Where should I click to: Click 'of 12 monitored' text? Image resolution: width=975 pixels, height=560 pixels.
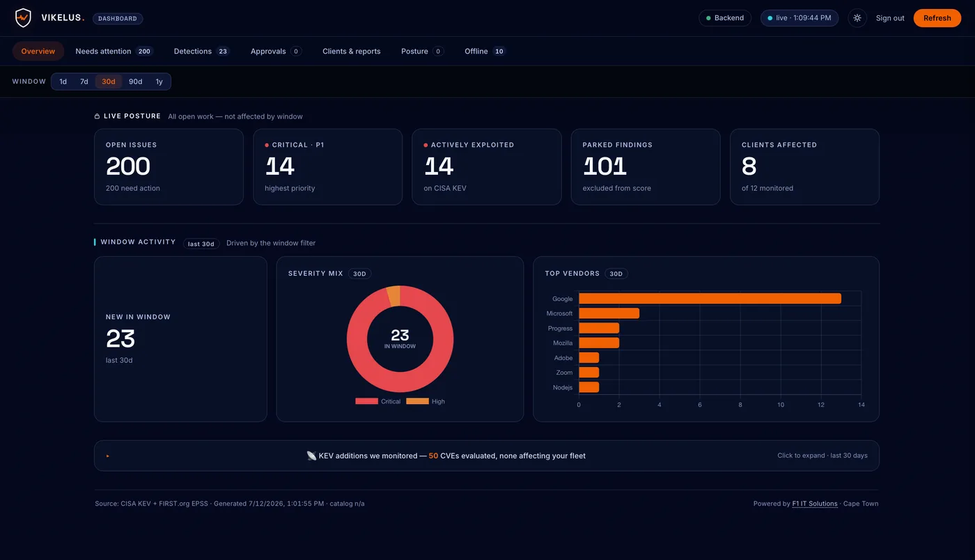(x=767, y=188)
